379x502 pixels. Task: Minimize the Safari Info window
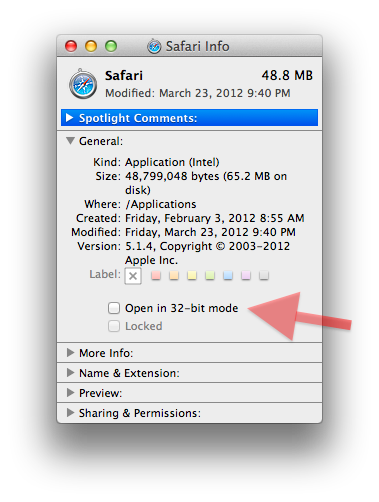(91, 46)
